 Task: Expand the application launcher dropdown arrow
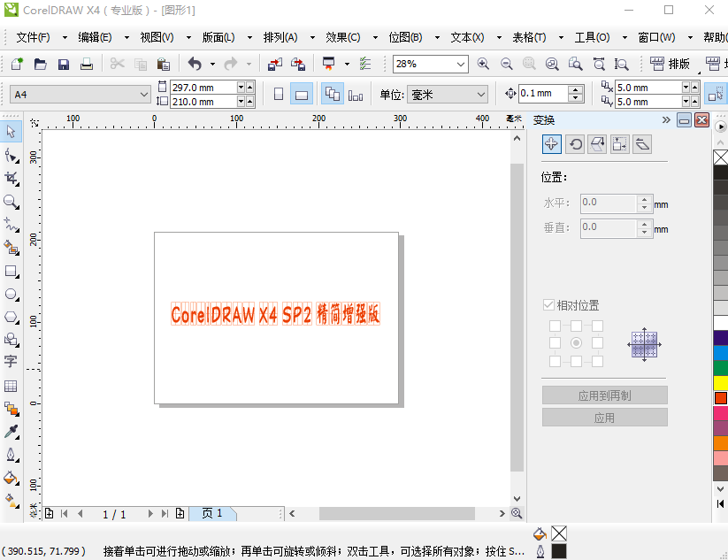coord(347,64)
